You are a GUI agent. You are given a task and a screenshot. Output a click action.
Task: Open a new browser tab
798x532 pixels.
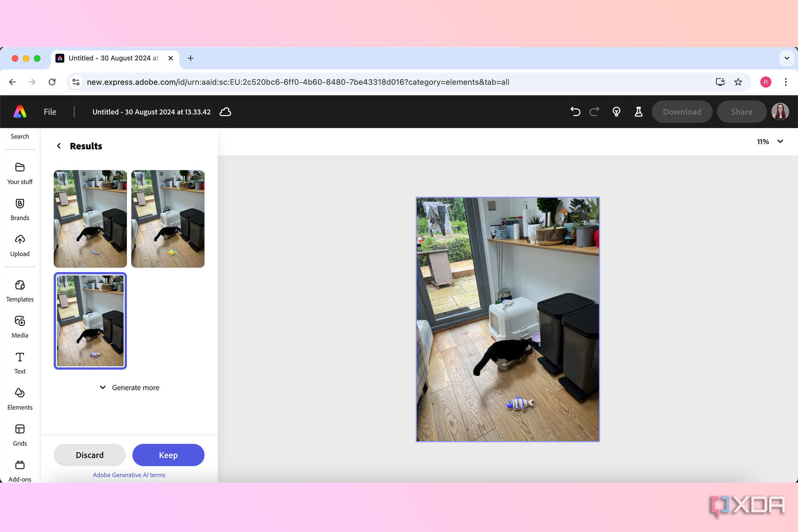point(191,58)
